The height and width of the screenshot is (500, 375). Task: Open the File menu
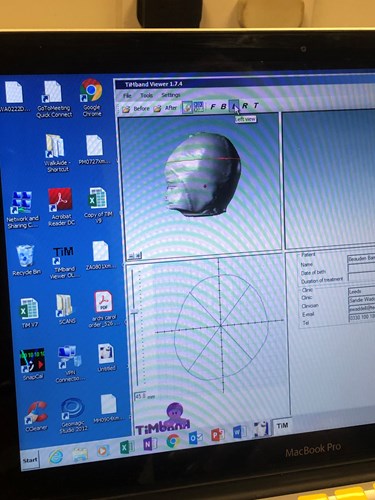(x=127, y=96)
